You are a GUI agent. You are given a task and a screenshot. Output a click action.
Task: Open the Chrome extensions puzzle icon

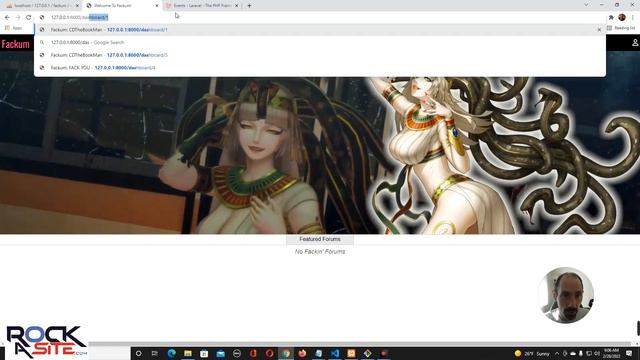coord(611,17)
